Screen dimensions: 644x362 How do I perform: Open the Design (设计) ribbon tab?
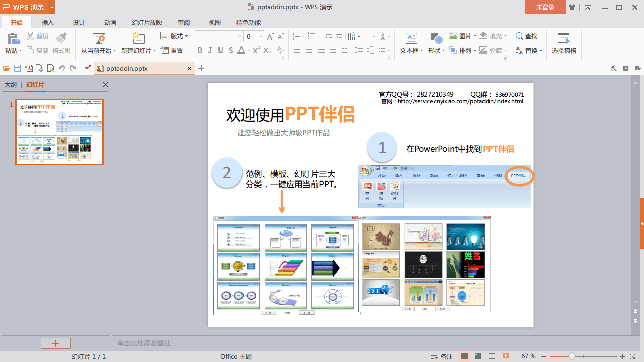click(79, 22)
